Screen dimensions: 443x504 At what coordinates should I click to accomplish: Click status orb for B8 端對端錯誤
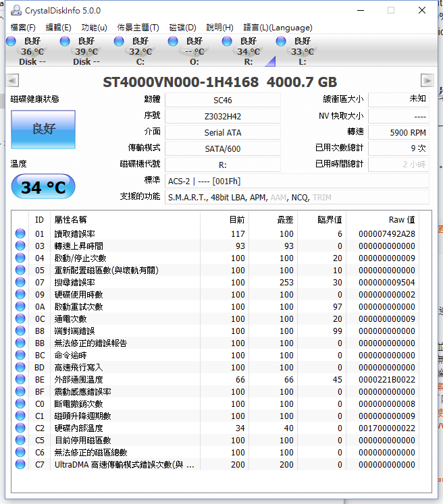(x=20, y=331)
